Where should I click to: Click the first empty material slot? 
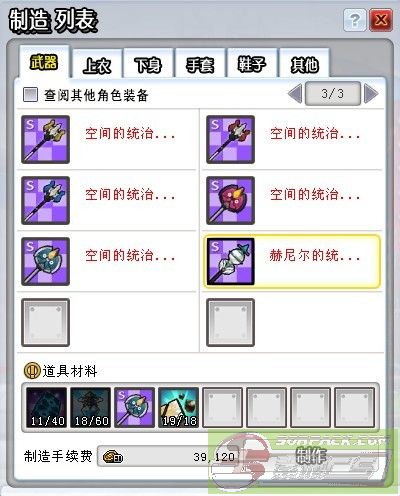click(222, 407)
